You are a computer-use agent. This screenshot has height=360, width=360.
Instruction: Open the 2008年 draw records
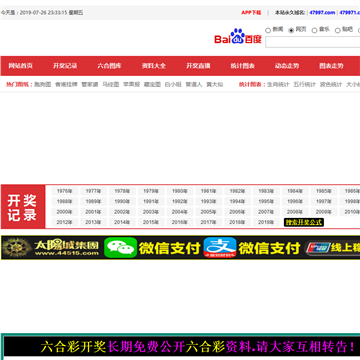point(295,212)
